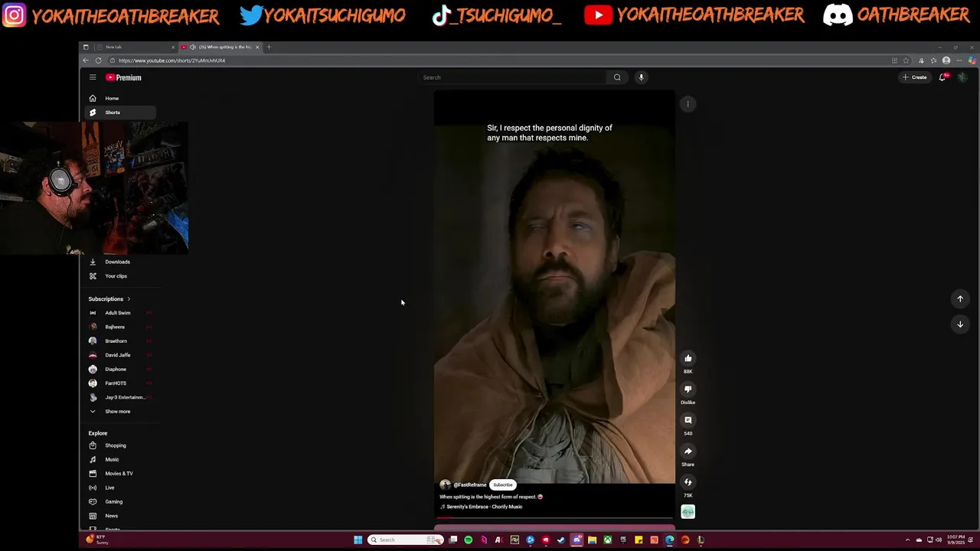Go to the next Short arrow
This screenshot has width=980, height=551.
pyautogui.click(x=960, y=324)
